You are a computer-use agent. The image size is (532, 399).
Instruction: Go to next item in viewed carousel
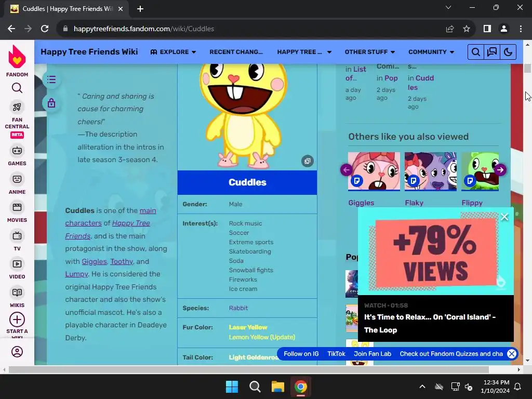tap(500, 170)
